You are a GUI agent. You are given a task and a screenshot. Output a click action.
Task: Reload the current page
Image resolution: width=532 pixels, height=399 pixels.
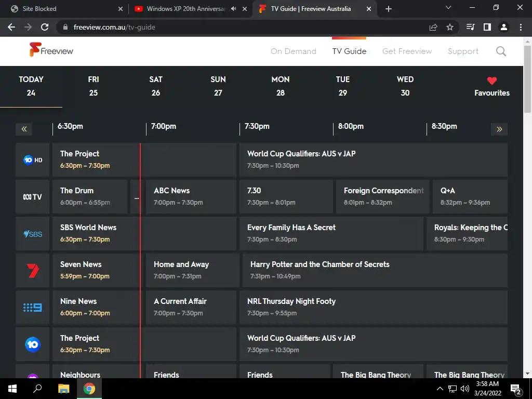[45, 27]
